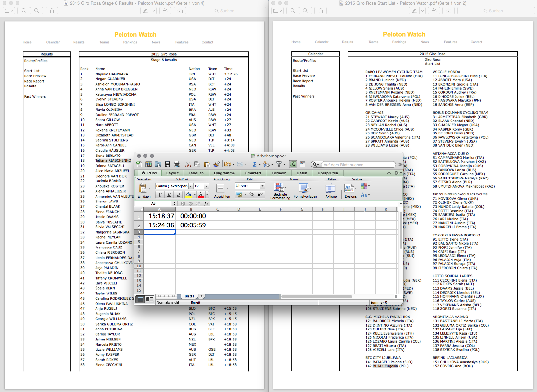Viewport: 537px width, 392px height.
Task: Toggle italic formatting with the K button
Action: pyautogui.click(x=169, y=195)
